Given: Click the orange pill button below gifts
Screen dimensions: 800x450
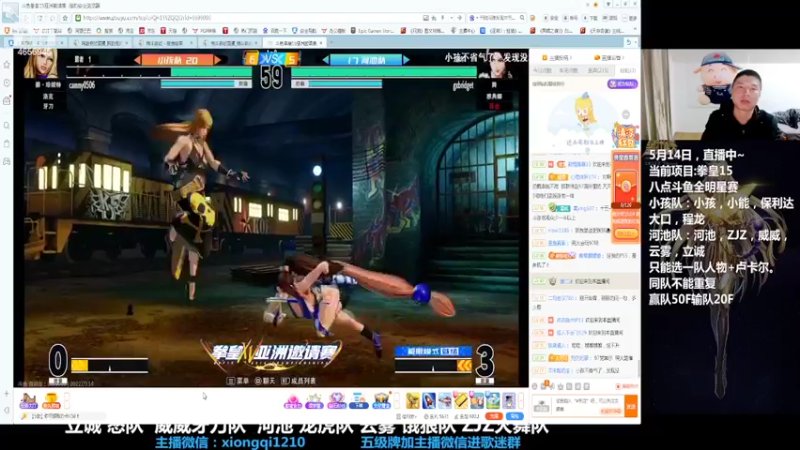Looking at the screenshot, I should (x=494, y=416).
